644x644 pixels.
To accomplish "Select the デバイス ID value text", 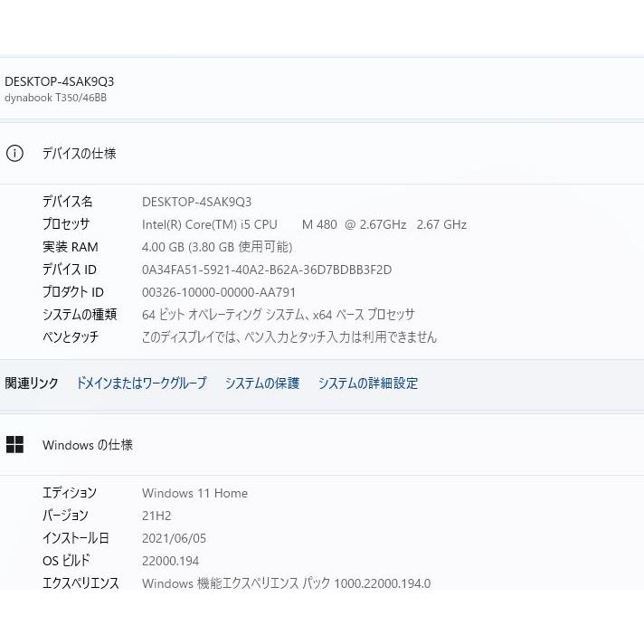I will click(x=267, y=270).
